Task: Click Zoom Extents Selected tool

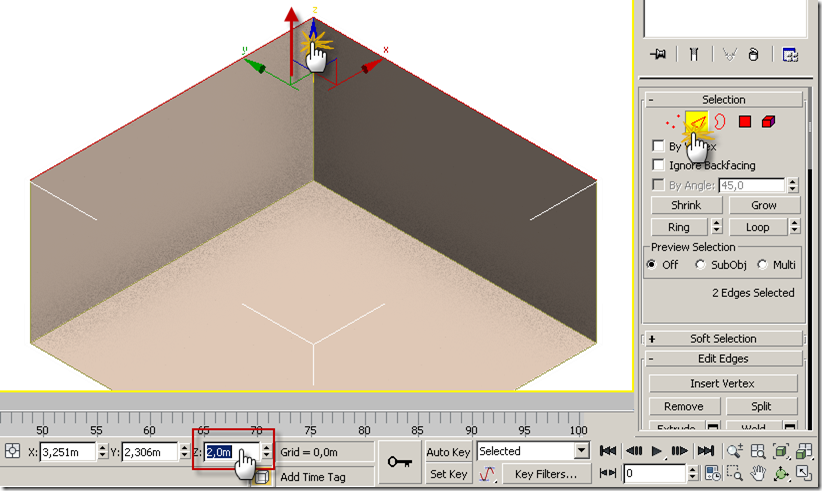Action: click(781, 451)
